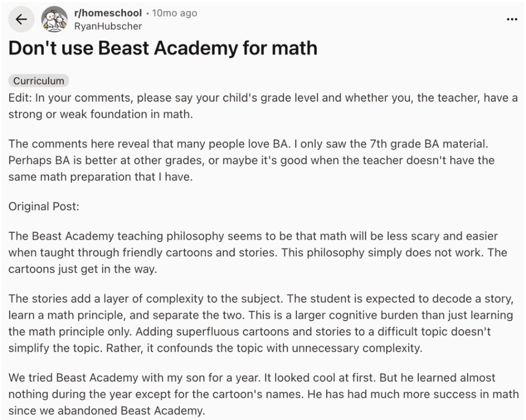The width and height of the screenshot is (526, 420).
Task: Select the edit note requesting child's grade level
Action: coord(236,105)
